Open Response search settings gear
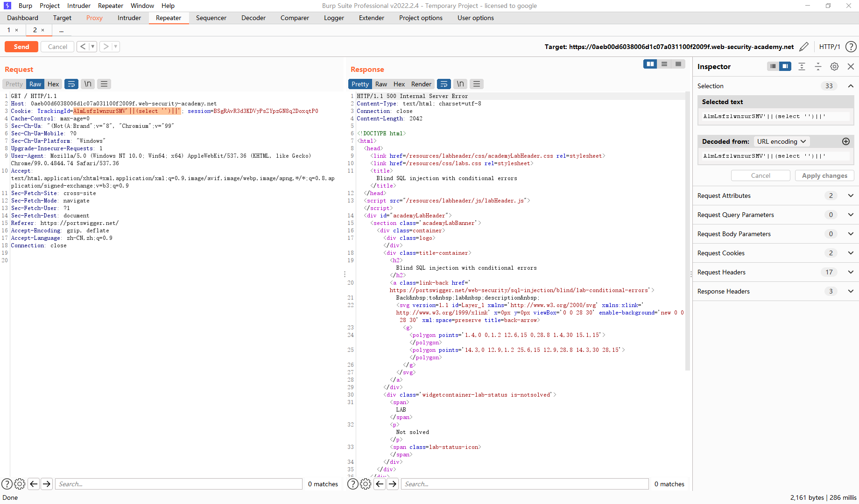The image size is (859, 504). (366, 484)
